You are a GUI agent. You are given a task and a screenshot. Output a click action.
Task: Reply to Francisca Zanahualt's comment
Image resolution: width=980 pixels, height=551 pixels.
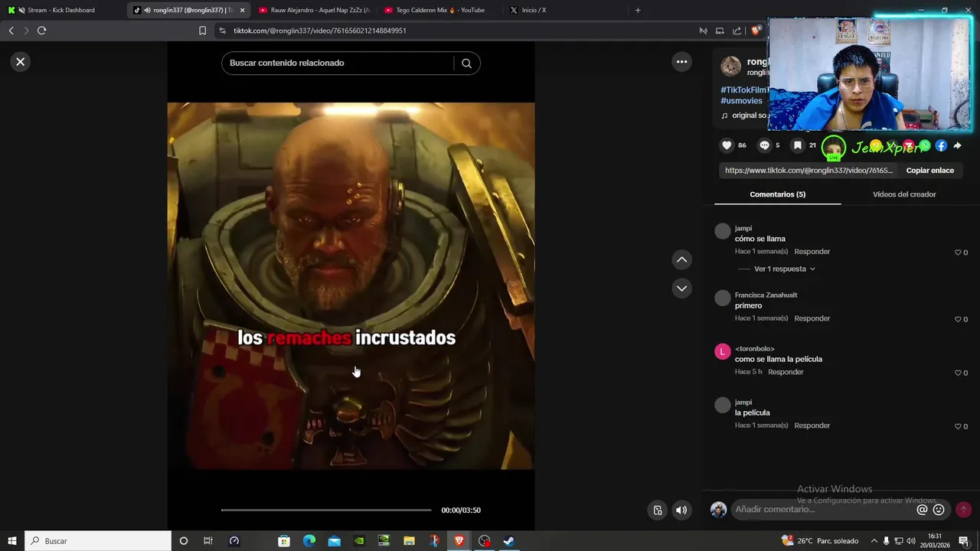click(812, 318)
